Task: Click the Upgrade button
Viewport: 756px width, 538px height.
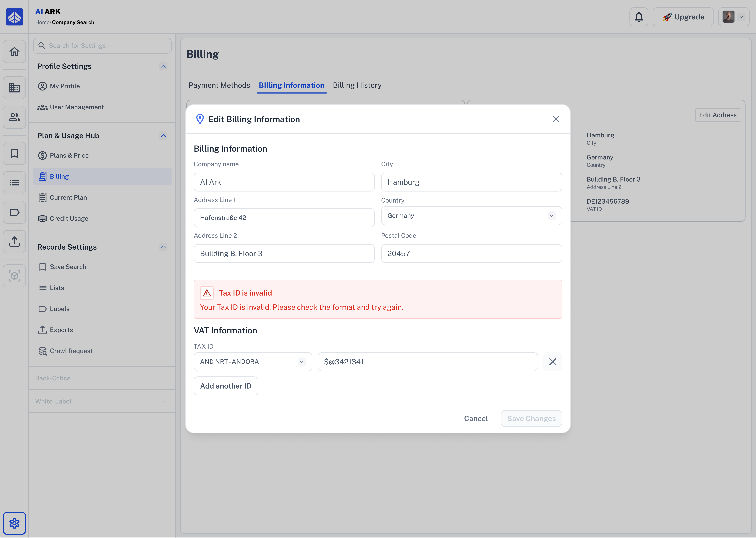Action: [683, 17]
